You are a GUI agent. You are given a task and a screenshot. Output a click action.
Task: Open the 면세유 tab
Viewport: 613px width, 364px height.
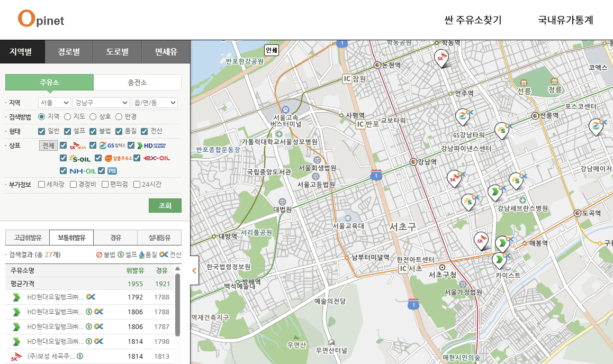[166, 51]
